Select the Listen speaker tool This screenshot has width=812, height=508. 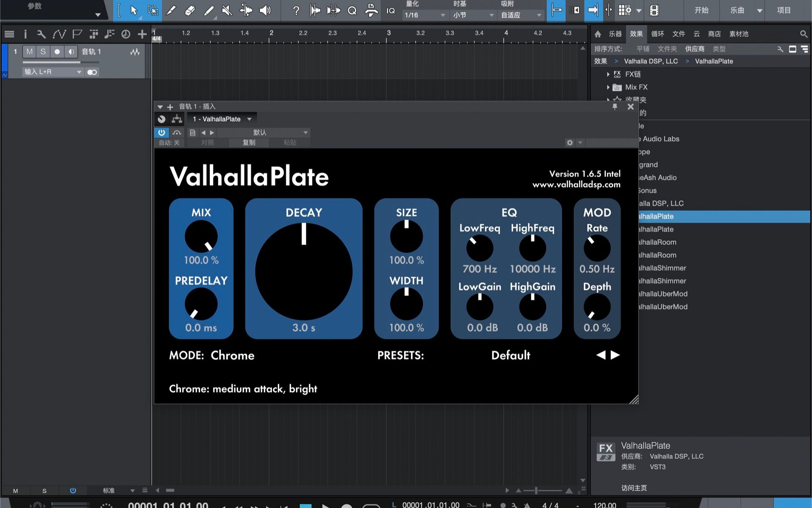coord(265,10)
